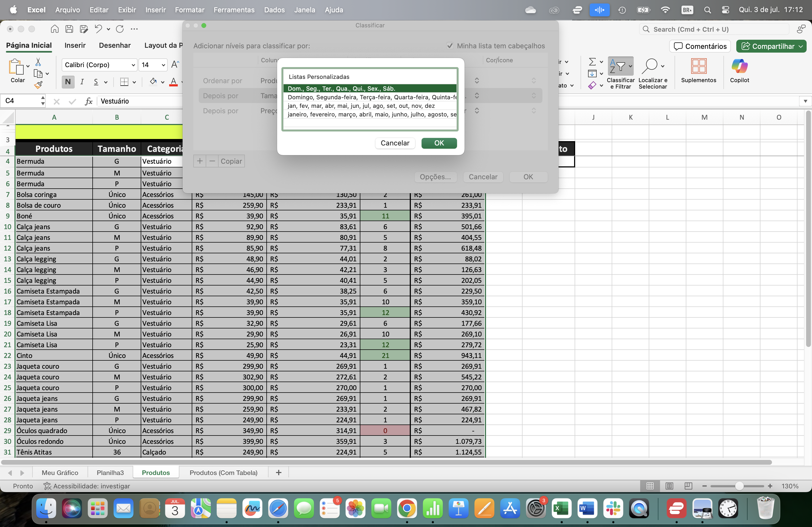Click the Copy icon below scissors
Viewport: 812px width, 527px height.
(x=38, y=73)
